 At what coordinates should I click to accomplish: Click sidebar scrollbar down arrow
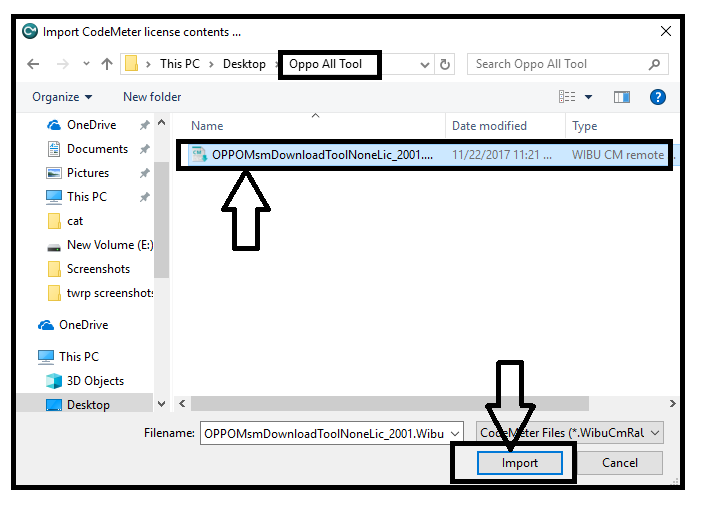[161, 404]
